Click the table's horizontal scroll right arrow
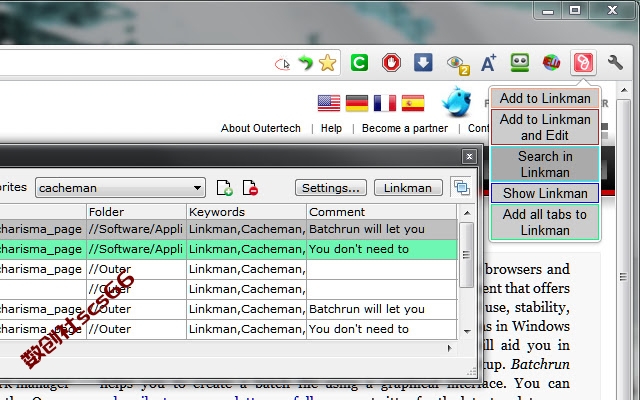 [x=449, y=348]
